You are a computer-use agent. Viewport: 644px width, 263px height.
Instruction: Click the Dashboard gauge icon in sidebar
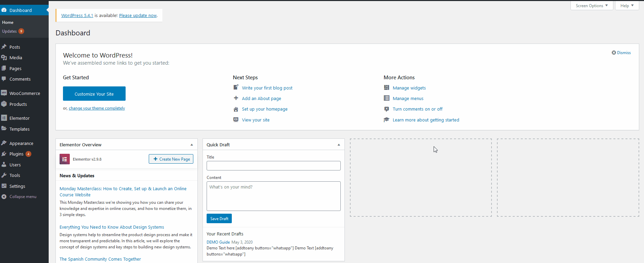[4, 10]
